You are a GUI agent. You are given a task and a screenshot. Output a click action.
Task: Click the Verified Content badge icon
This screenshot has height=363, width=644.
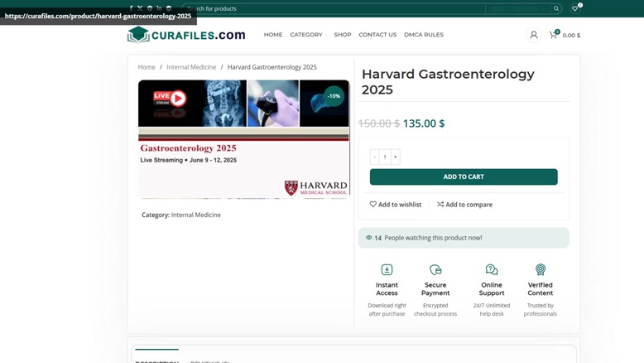(540, 269)
